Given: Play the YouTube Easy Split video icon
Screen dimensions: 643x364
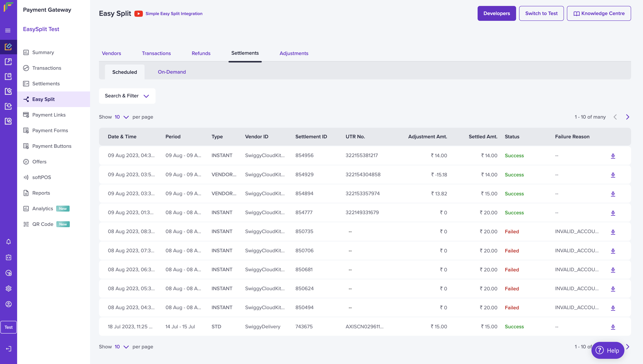Looking at the screenshot, I should 138,14.
